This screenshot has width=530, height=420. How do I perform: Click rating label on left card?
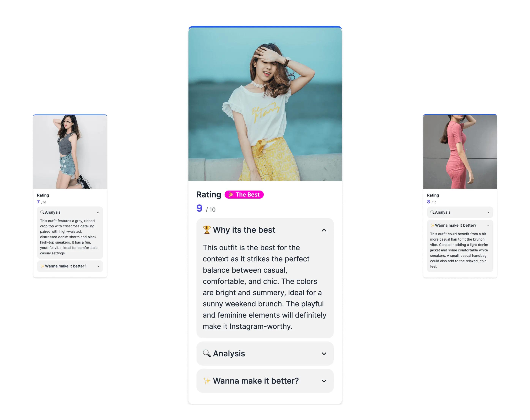[x=43, y=196]
